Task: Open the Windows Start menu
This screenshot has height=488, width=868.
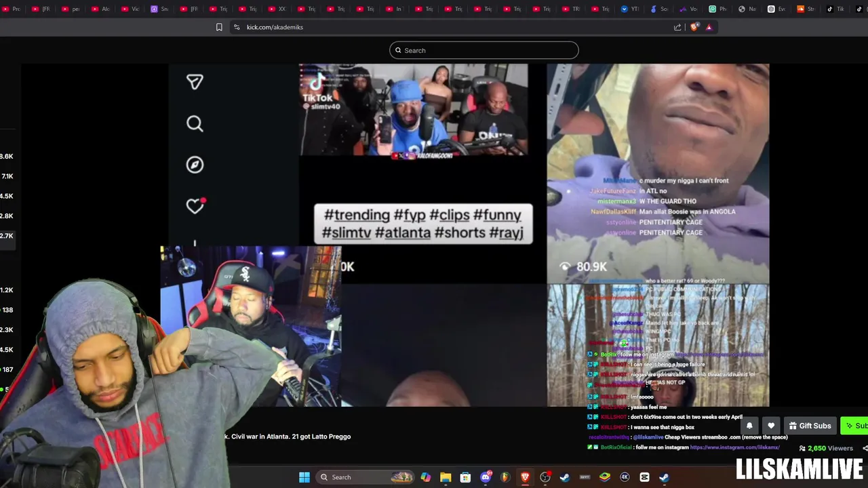Action: coord(304,477)
